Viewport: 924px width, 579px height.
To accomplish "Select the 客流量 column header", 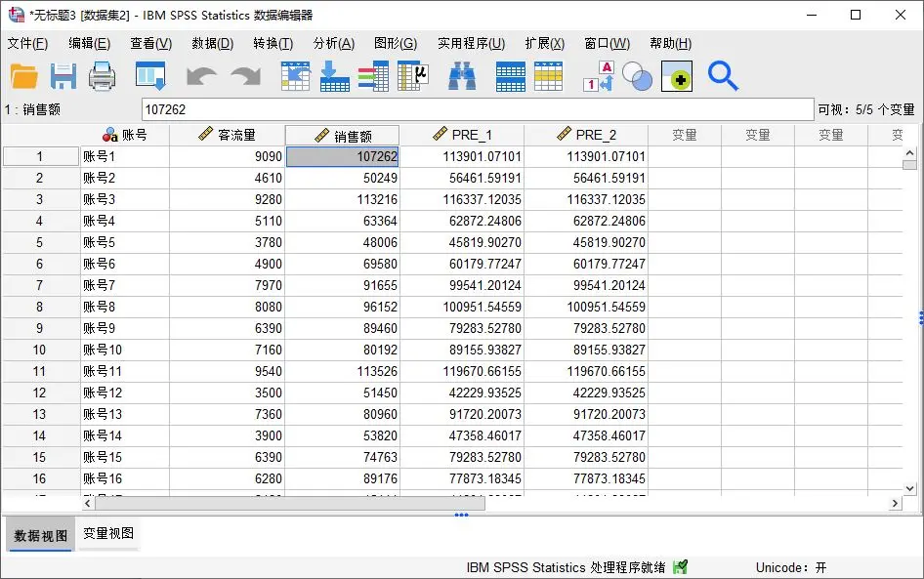I will pyautogui.click(x=227, y=135).
